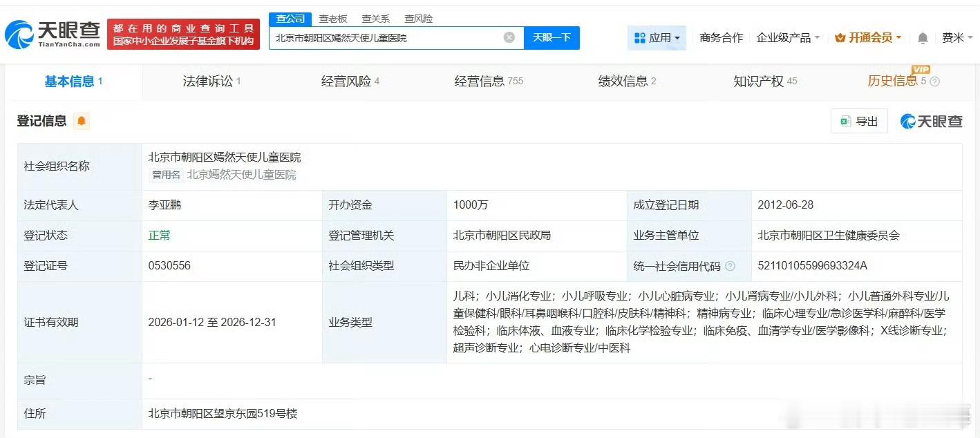Screen dimensions: 980x438
Task: Click the question mark icon after 历史信息
Action: click(935, 81)
